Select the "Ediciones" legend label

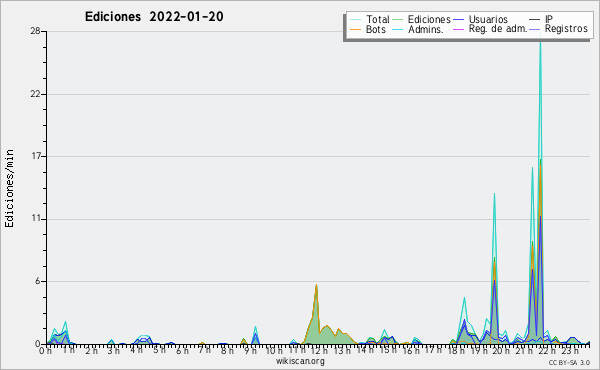[x=429, y=19]
